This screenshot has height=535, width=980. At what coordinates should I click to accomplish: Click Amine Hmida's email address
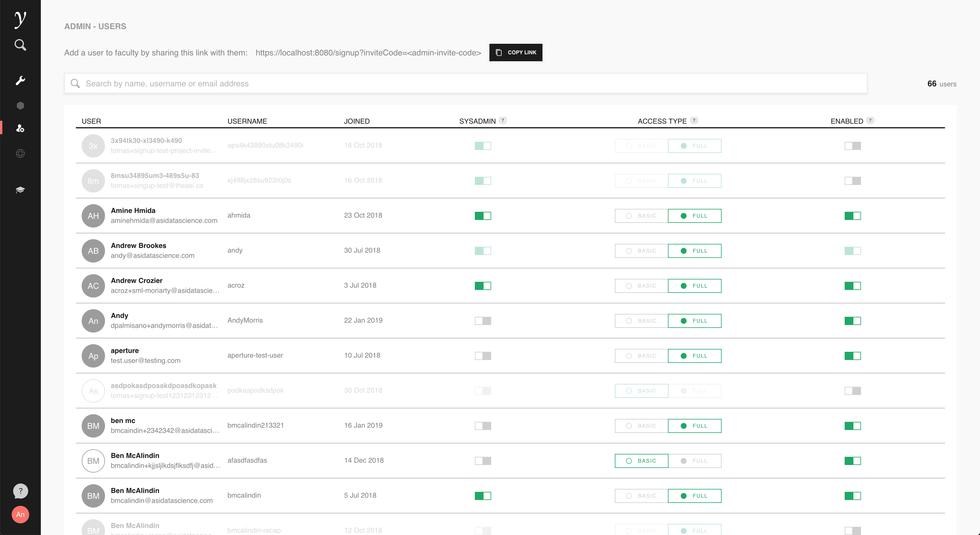coord(164,221)
